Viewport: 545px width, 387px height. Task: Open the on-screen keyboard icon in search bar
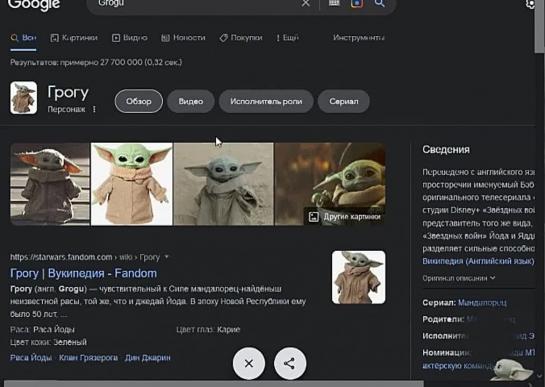pos(334,3)
